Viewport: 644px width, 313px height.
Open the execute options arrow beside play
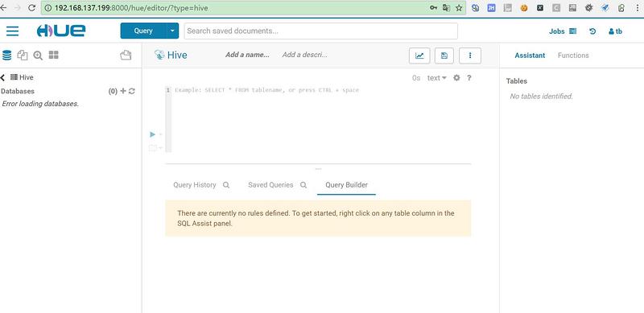tap(160, 134)
